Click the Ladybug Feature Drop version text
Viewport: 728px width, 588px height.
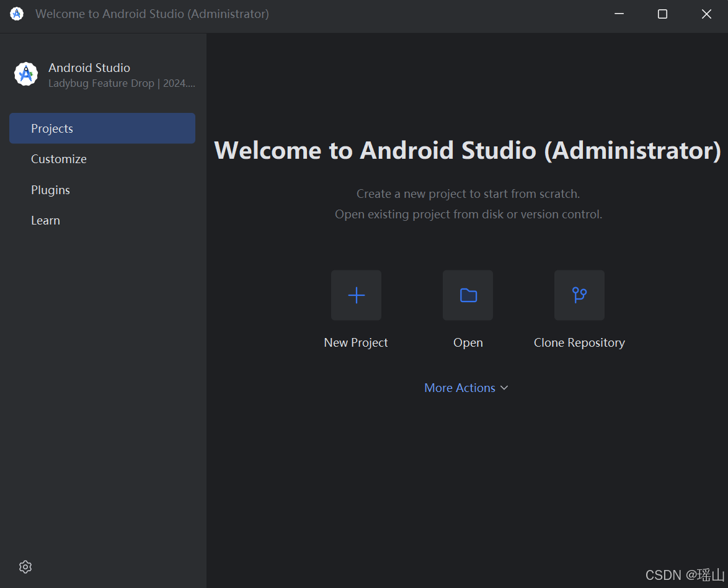click(x=122, y=83)
